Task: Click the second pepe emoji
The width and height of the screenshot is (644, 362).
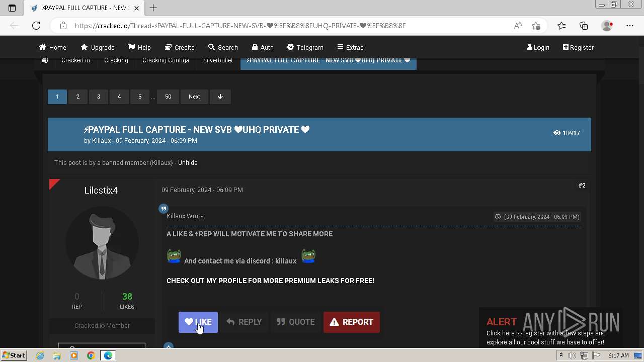Action: (x=308, y=256)
